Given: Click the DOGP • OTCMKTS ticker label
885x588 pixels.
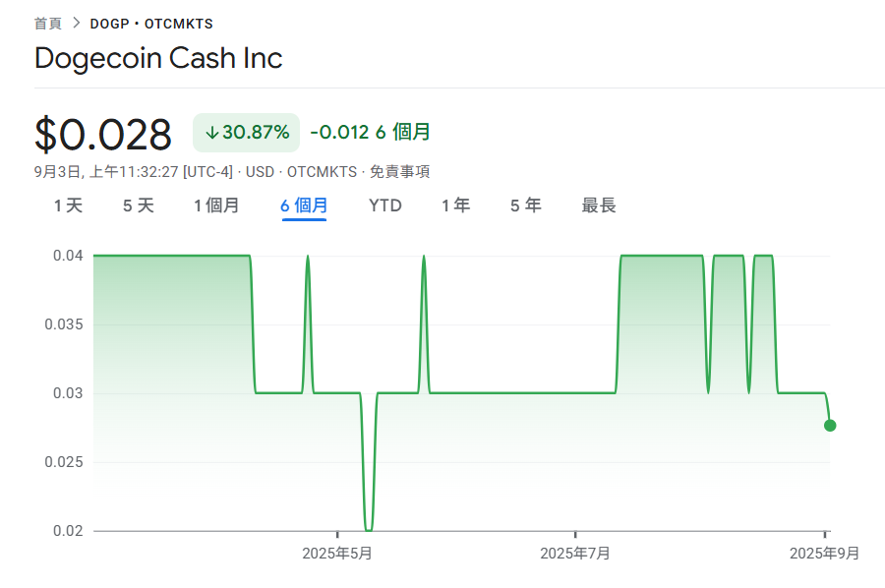Looking at the screenshot, I should [x=151, y=24].
